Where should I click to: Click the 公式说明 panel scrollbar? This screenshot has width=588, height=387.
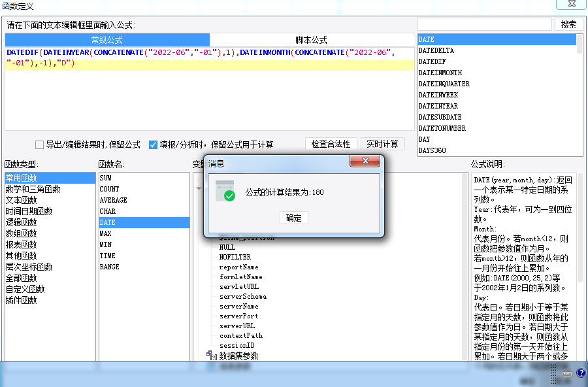[x=580, y=229]
